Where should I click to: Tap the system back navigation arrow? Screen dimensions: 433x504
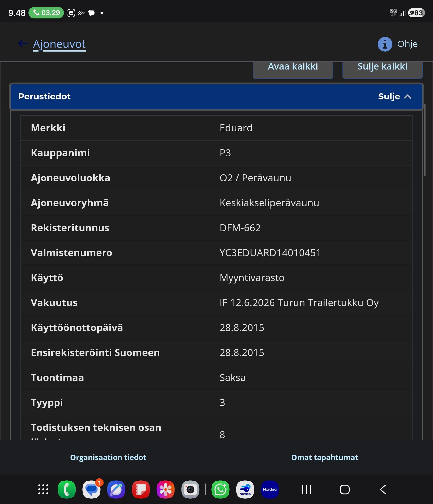click(383, 489)
